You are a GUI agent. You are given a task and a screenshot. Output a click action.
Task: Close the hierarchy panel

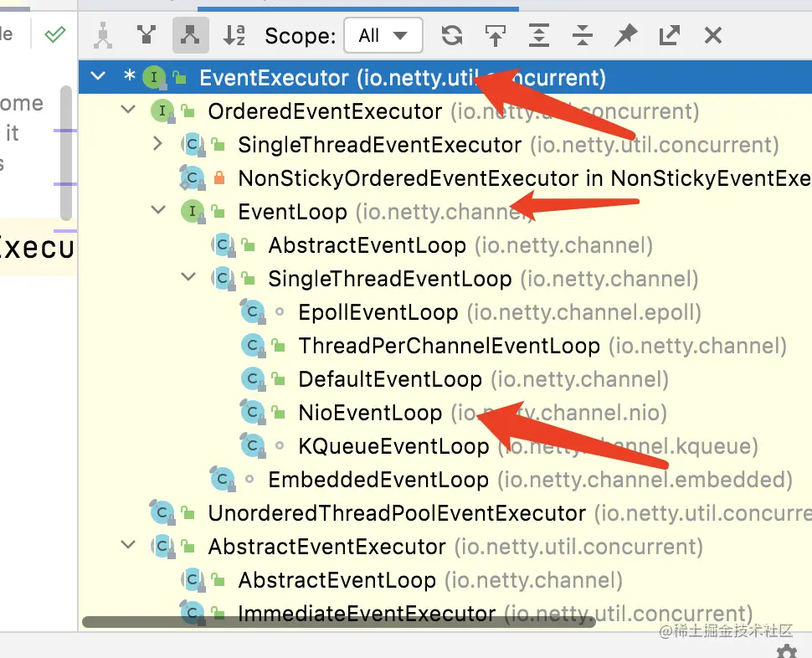(x=713, y=35)
